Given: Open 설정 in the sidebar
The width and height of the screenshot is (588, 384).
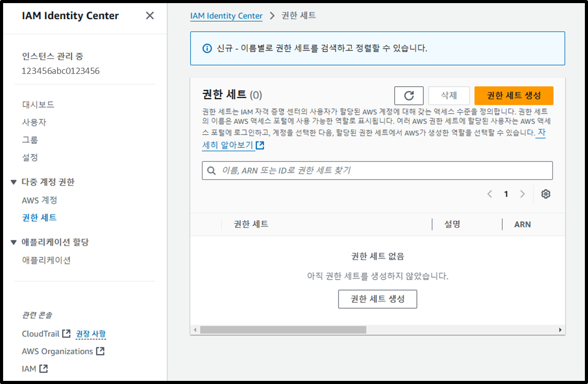Looking at the screenshot, I should coord(30,157).
